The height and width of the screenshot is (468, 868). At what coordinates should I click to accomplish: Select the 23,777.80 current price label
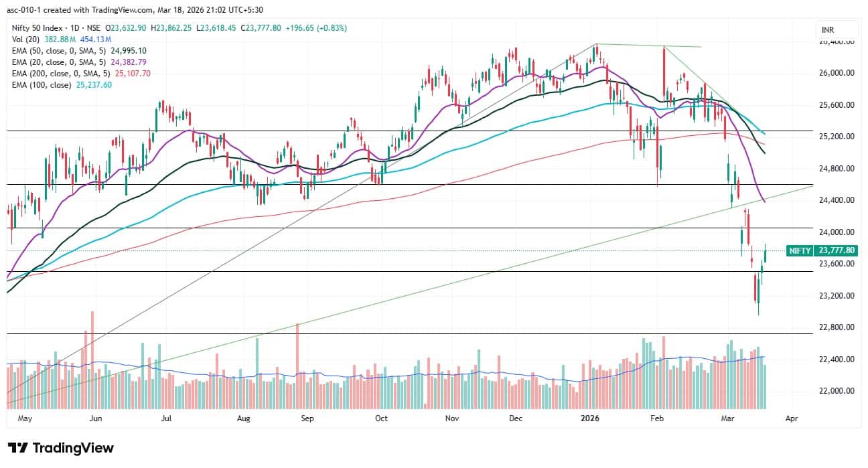click(x=835, y=250)
